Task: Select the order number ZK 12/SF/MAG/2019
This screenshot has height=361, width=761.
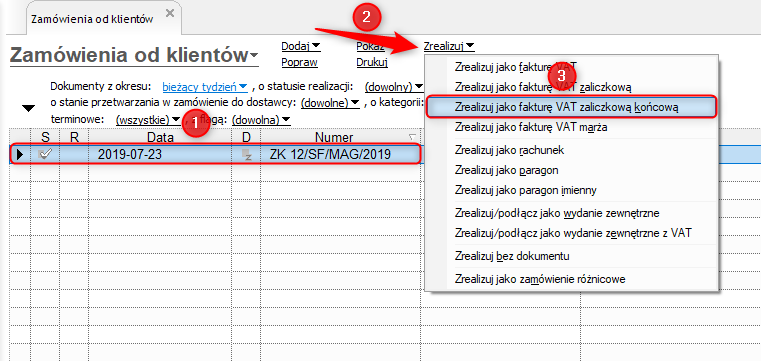Action: tap(330, 155)
